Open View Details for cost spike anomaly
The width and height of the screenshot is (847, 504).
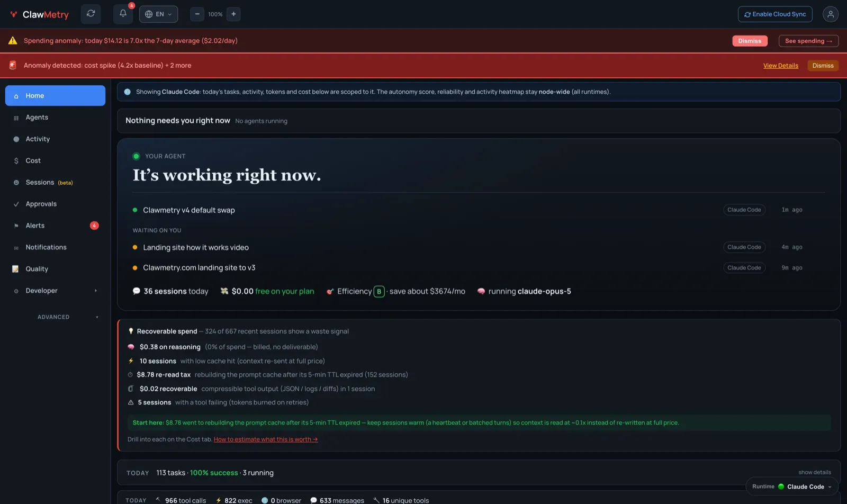(x=780, y=66)
